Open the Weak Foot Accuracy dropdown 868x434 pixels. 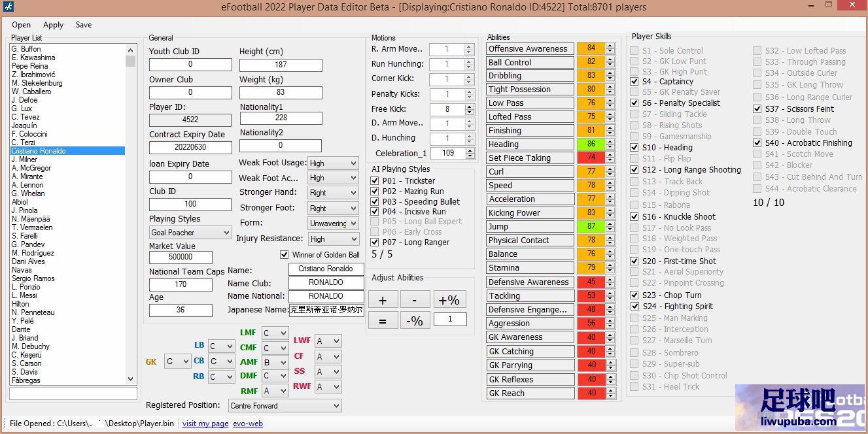point(333,178)
